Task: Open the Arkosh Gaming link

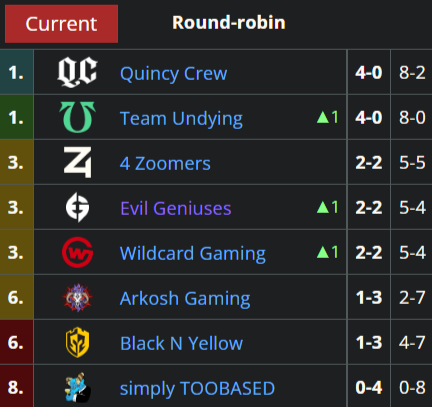Action: pos(185,299)
